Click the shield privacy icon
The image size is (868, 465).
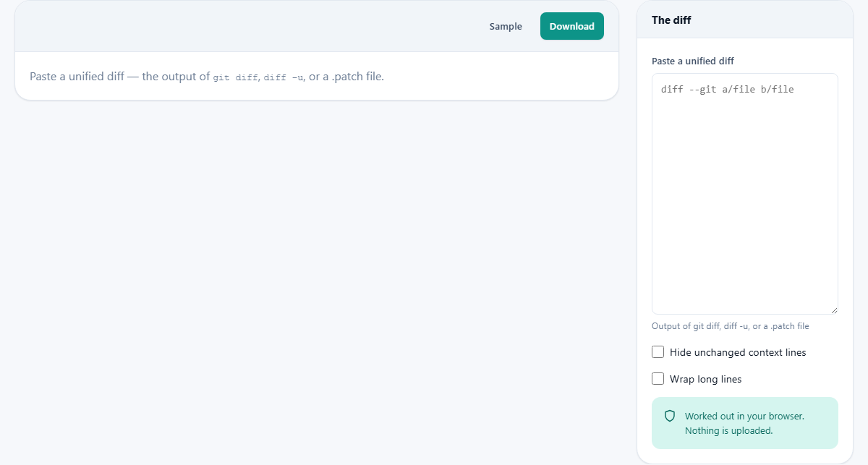tap(670, 416)
